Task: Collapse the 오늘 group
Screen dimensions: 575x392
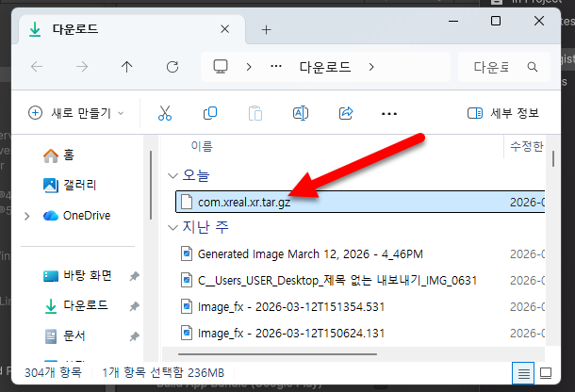Action: click(172, 175)
